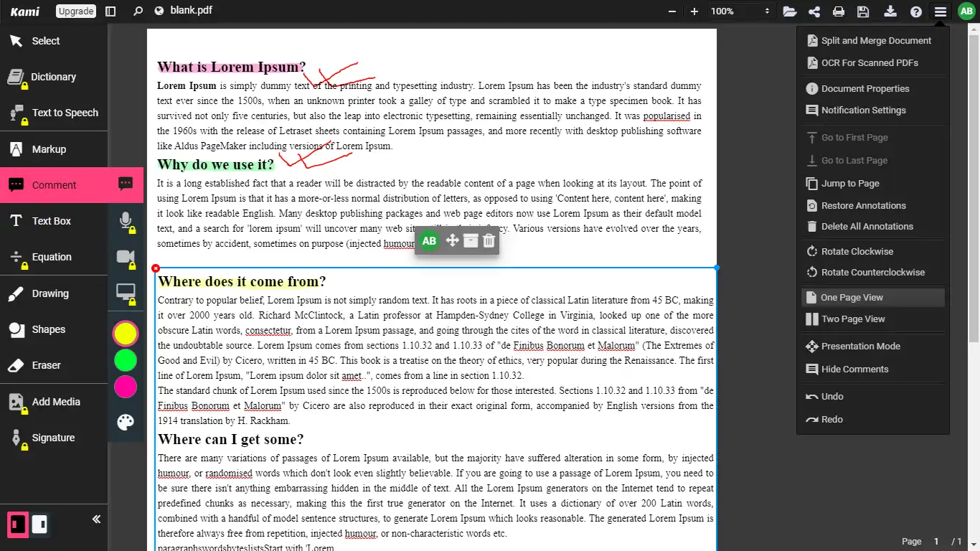Enter Presentation Mode

point(873,347)
